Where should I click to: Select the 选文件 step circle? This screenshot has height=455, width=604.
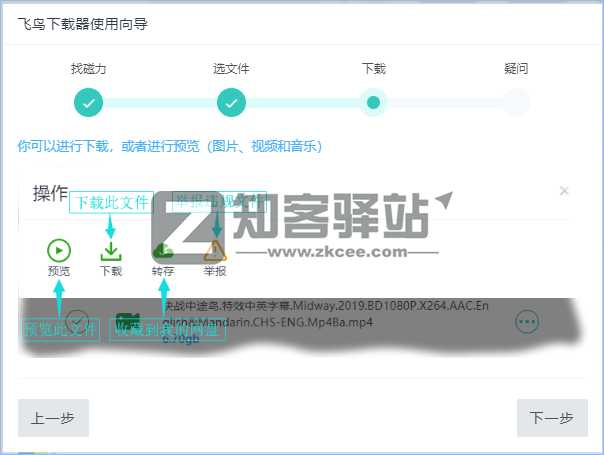point(231,102)
